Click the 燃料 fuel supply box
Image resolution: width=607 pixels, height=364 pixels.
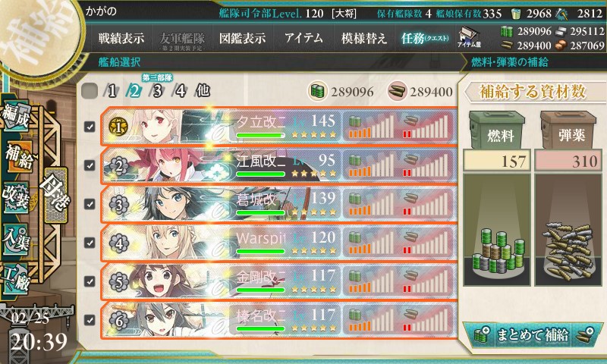pos(497,130)
